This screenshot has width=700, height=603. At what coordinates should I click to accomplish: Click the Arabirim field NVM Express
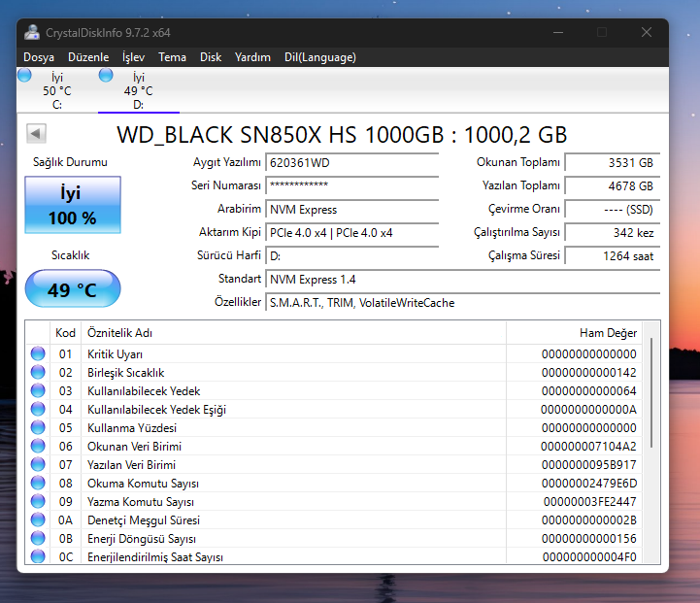tap(352, 210)
